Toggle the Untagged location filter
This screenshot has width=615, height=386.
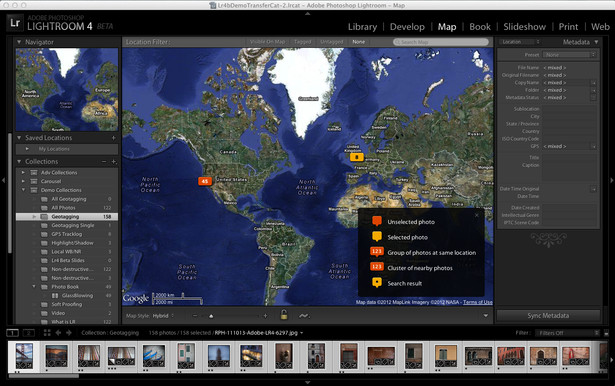click(332, 42)
